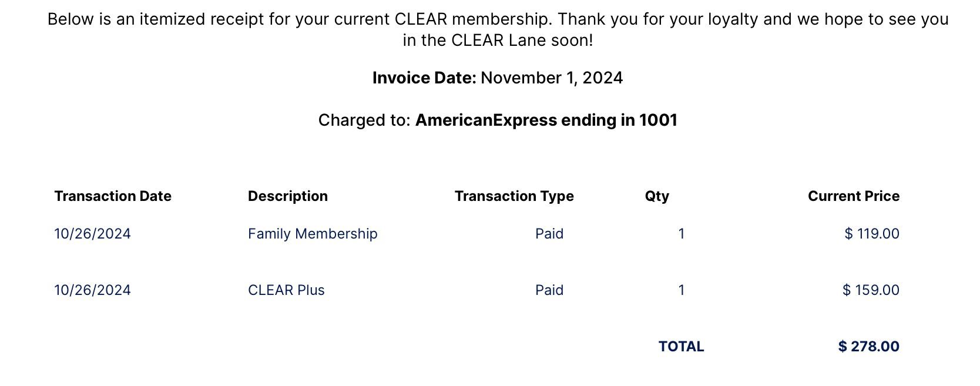Click the CLEAR Plus row transaction date

(x=92, y=290)
